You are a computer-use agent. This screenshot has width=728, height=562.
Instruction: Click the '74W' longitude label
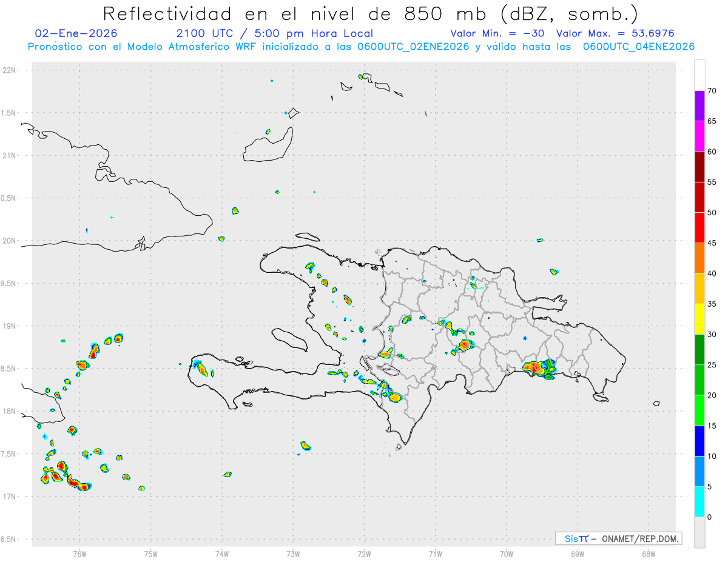click(x=221, y=554)
